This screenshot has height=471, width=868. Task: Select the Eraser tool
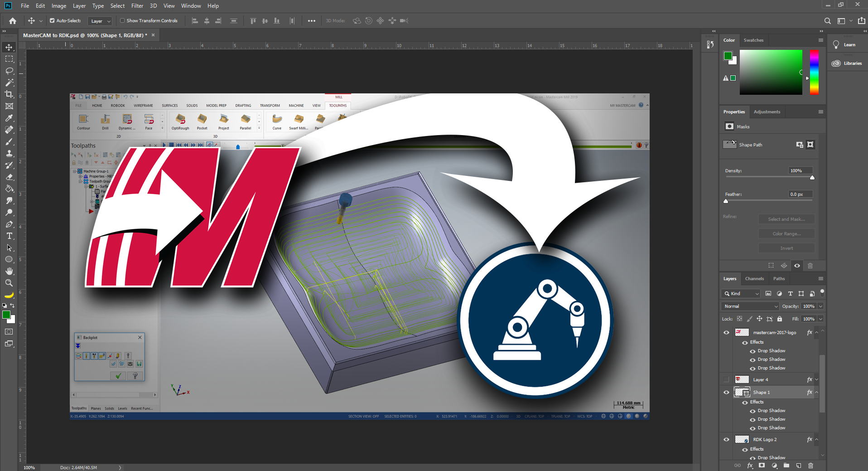(9, 177)
